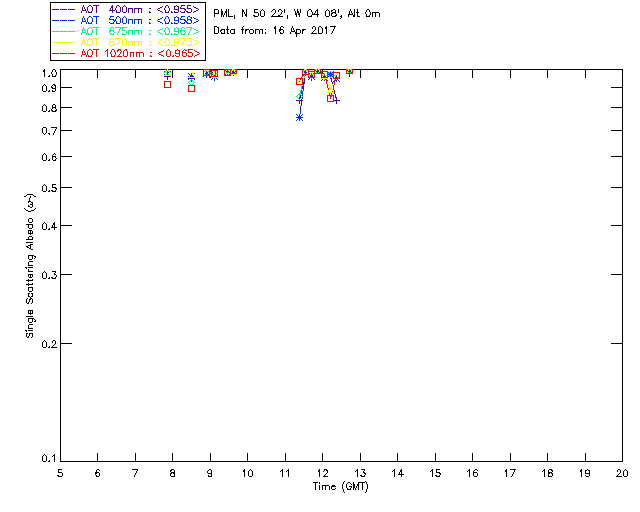Click the 'Data from: 16 Apr 2017' label
Viewport: 640px width, 512px height.
pos(274,31)
